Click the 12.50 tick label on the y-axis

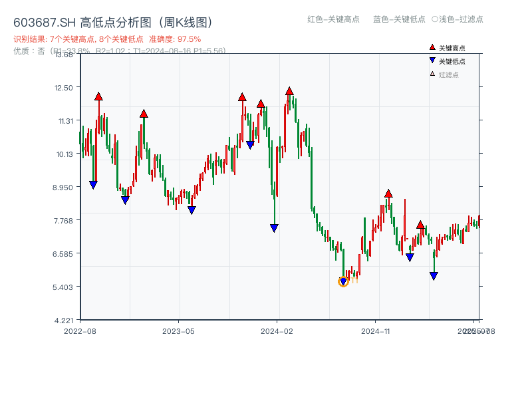pos(63,88)
